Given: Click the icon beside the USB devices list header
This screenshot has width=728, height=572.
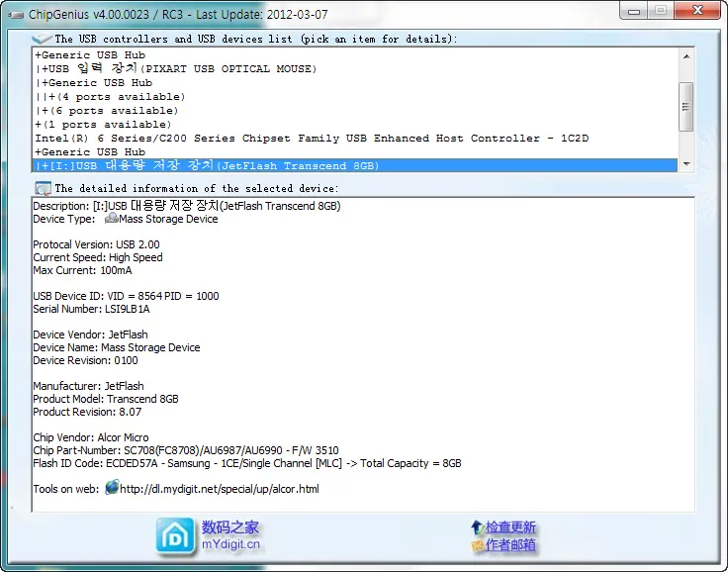Looking at the screenshot, I should (42, 39).
